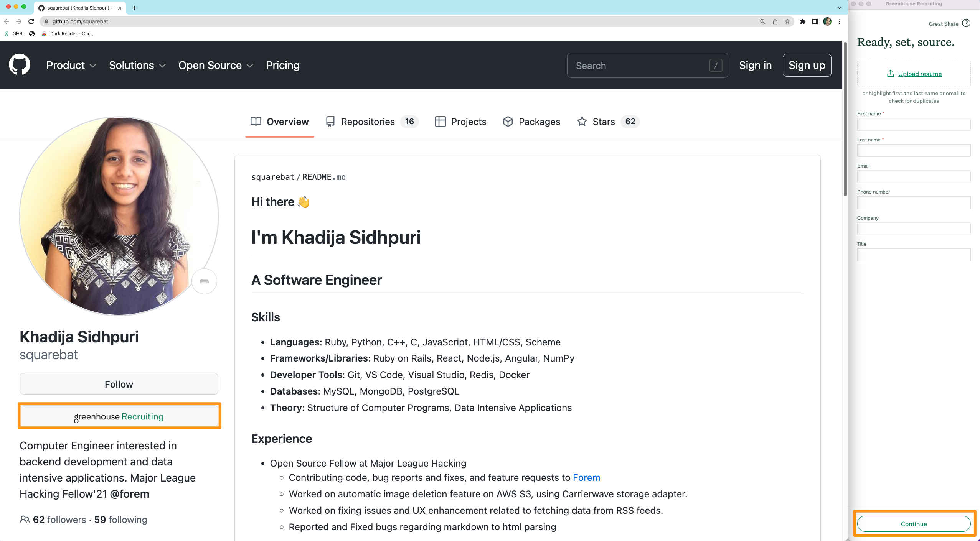Click the GitHub home/octocat icon
980x541 pixels.
pos(18,65)
